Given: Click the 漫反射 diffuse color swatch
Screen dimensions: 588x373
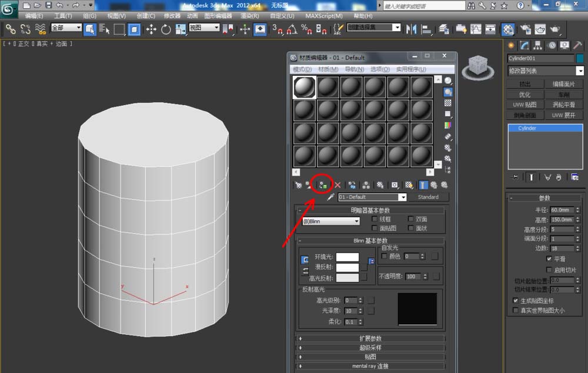Looking at the screenshot, I should coord(347,267).
